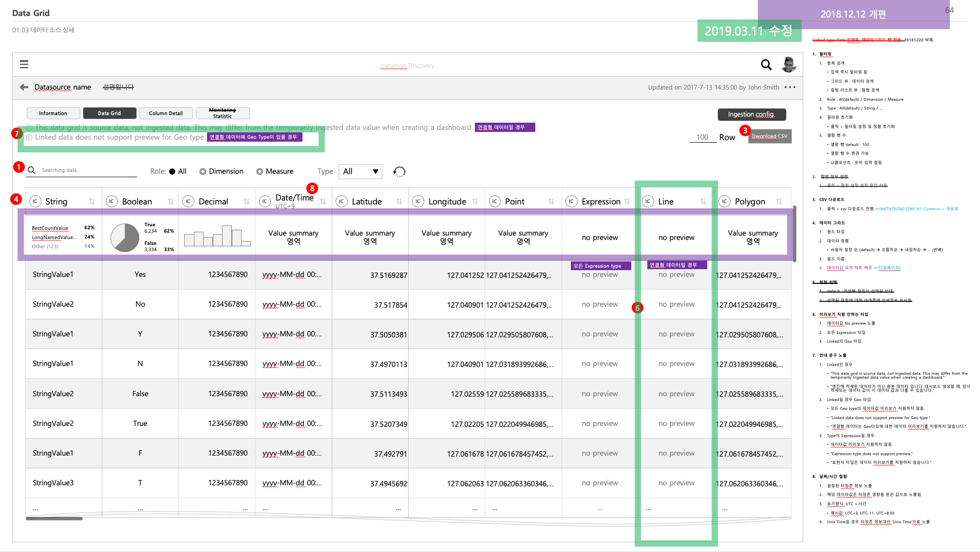Click the IC icon of Polygon column
This screenshot has width=980, height=552.
[x=725, y=202]
